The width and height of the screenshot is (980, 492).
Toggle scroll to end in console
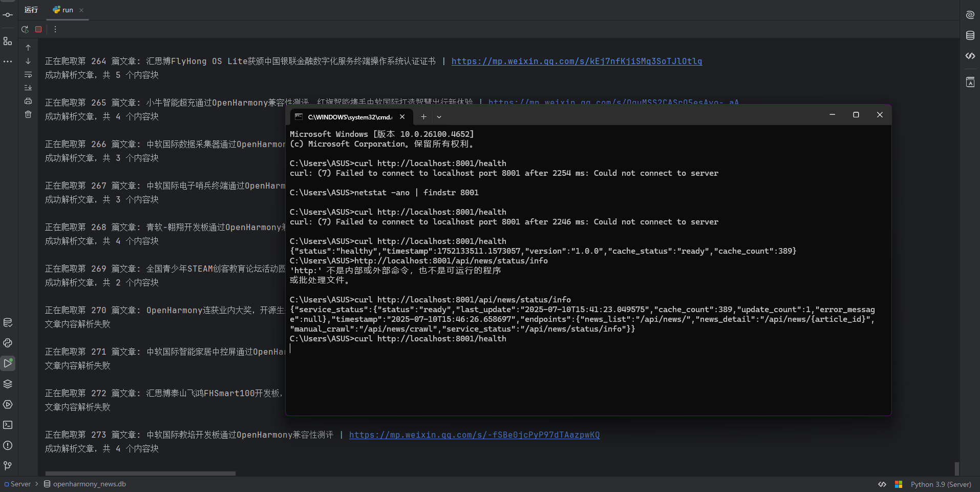click(28, 88)
